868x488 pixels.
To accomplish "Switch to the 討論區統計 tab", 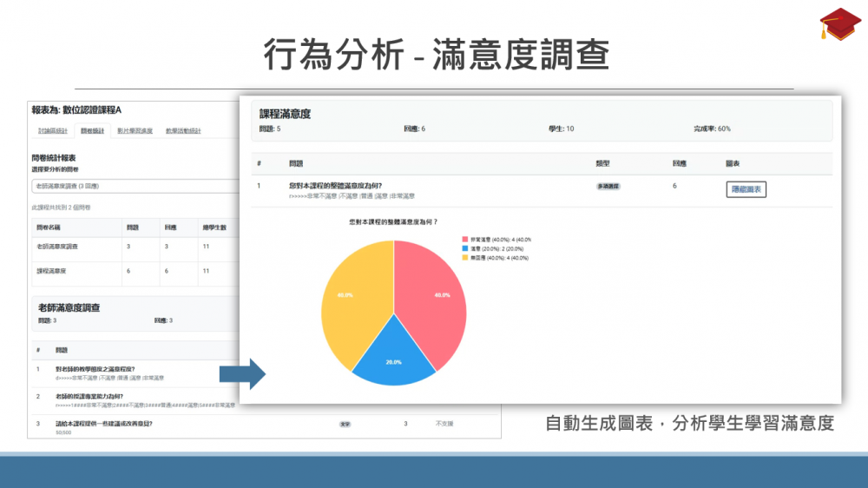I will point(52,131).
